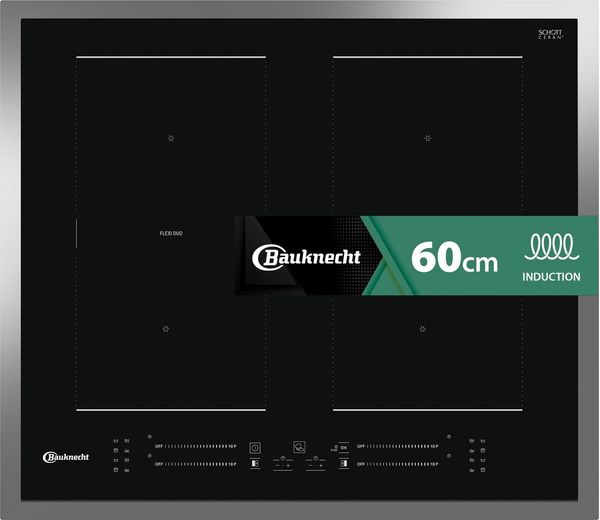Tap OFF on upper-left slider
600x520 pixels.
pyautogui.click(x=159, y=446)
